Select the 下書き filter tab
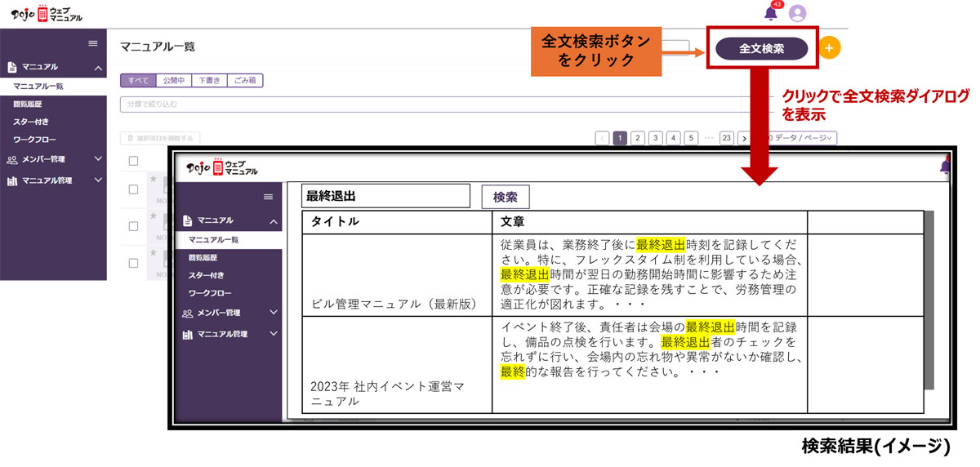 click(x=209, y=80)
